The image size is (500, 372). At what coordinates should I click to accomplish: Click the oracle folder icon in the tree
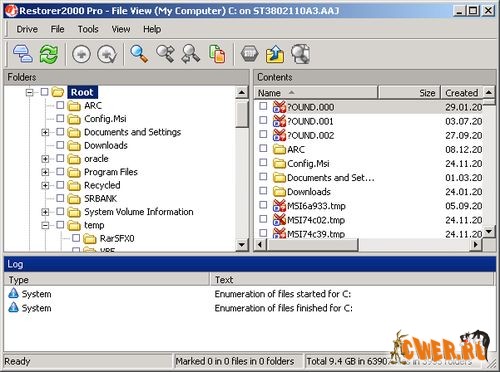74,159
